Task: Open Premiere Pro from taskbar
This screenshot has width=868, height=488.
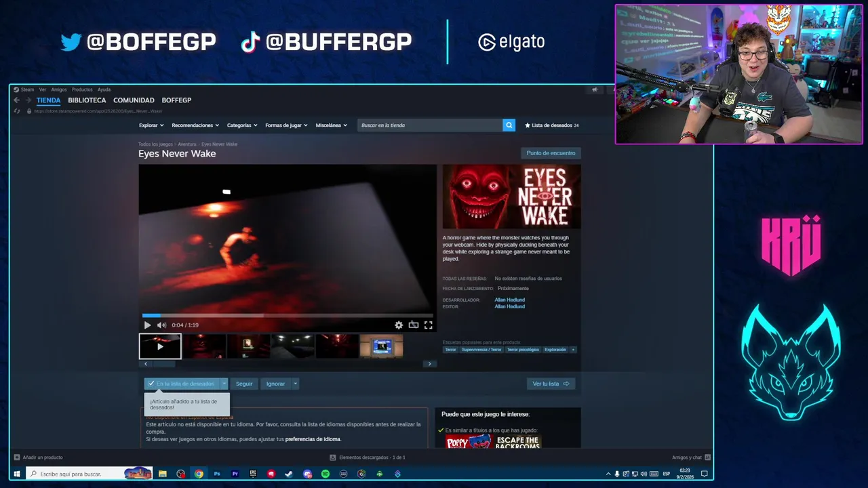Action: 235,474
